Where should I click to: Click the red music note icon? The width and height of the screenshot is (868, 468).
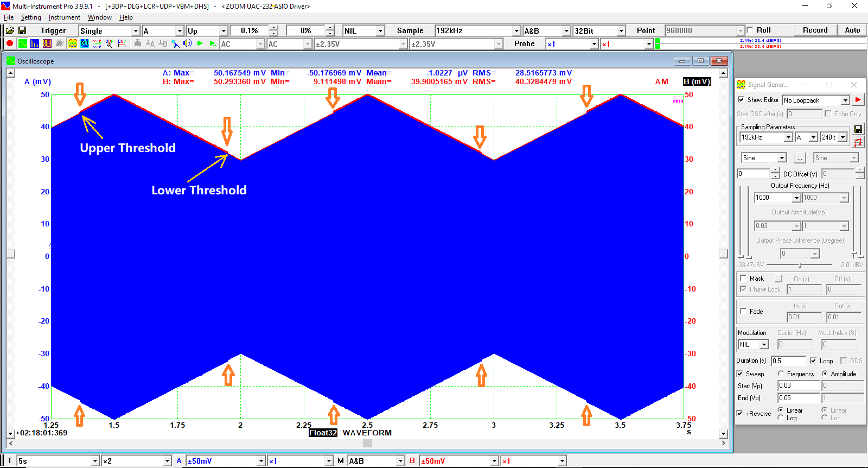(858, 142)
